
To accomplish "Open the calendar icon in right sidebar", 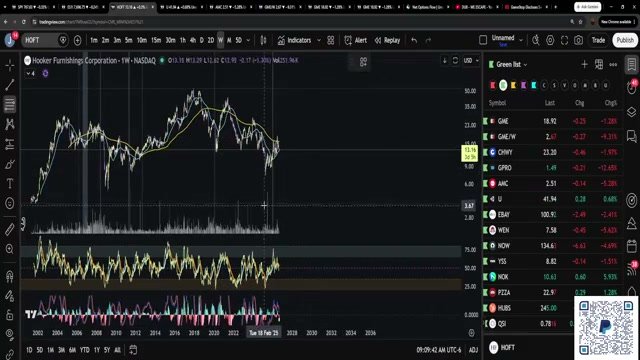I will tap(631, 246).
